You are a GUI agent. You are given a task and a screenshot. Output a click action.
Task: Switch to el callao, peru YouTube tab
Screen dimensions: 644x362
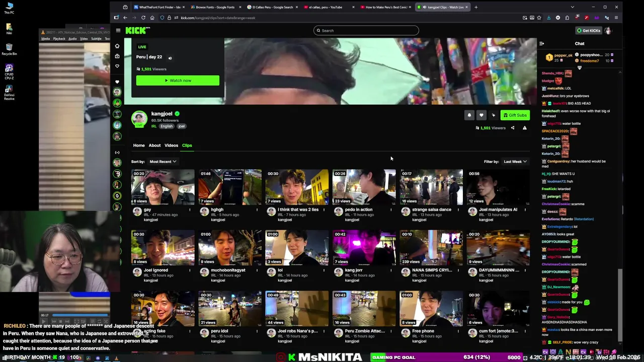pos(328,7)
